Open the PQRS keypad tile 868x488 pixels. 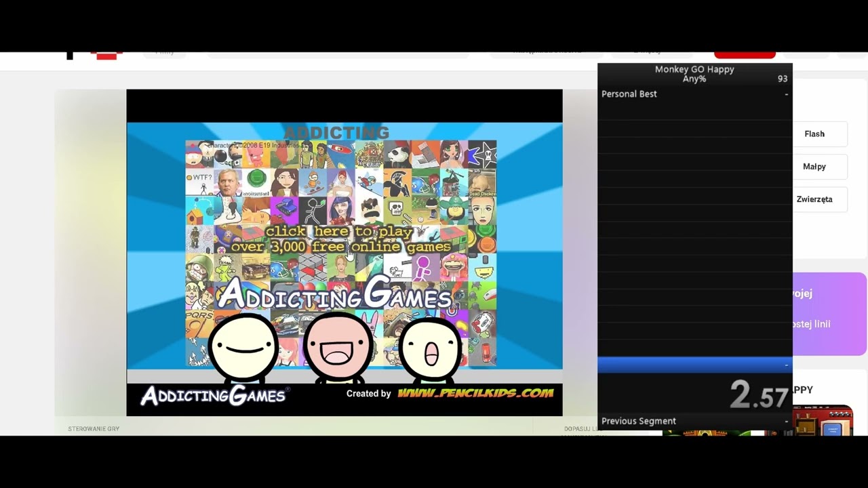(x=200, y=324)
